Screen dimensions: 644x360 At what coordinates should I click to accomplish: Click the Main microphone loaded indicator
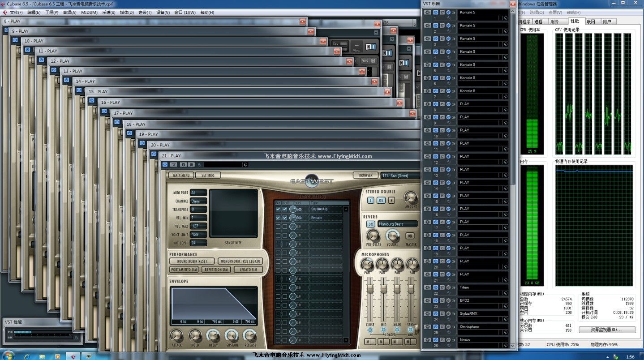tap(397, 330)
